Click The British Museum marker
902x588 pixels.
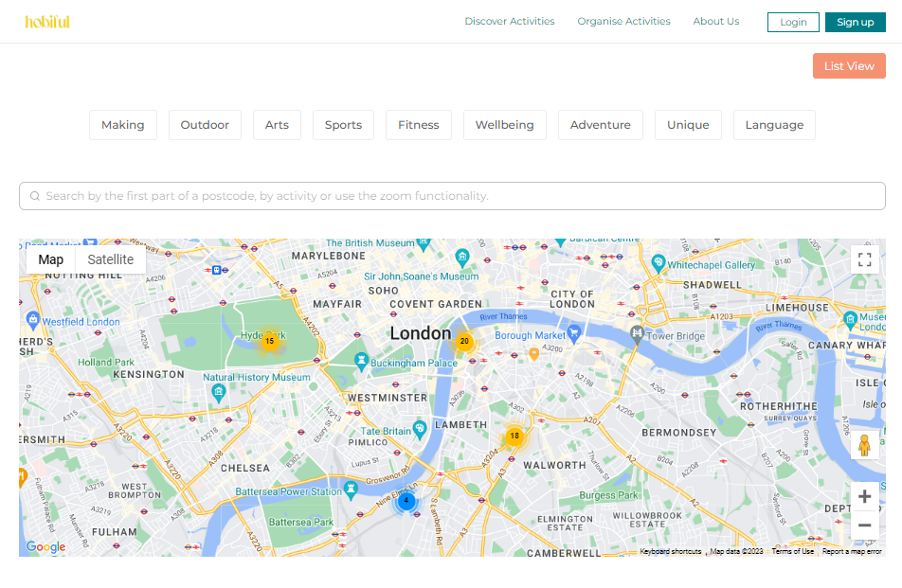(424, 244)
